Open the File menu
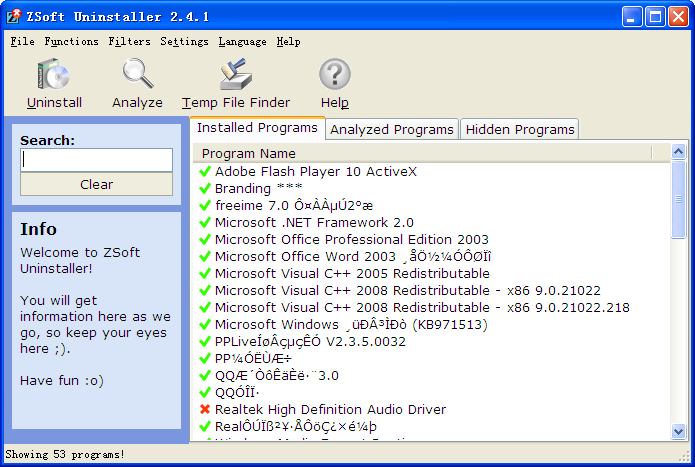This screenshot has width=695, height=467. (22, 42)
